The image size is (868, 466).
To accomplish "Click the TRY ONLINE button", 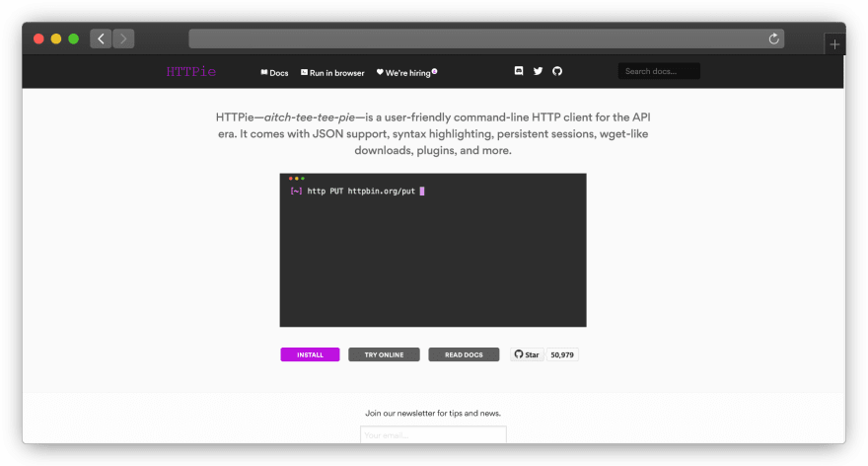I will [x=384, y=354].
